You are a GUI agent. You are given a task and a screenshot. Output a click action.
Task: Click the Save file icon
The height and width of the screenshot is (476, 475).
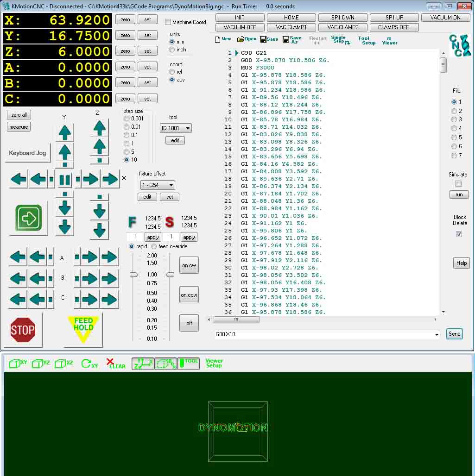269,39
